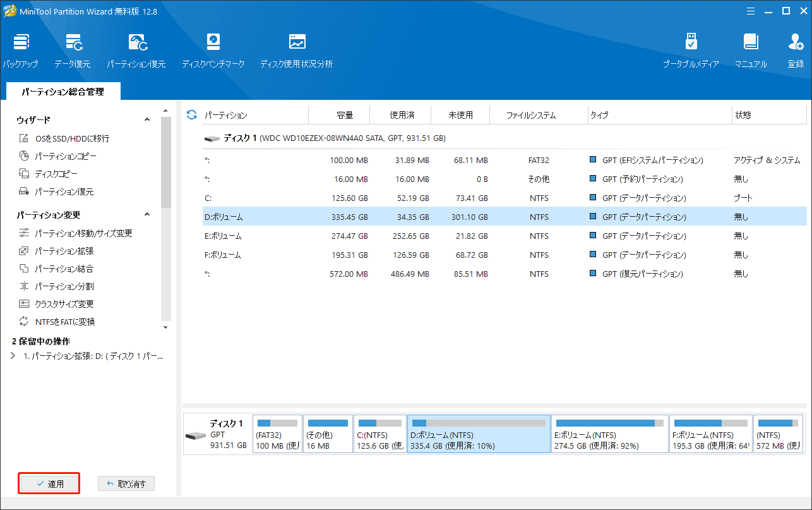Choose パーティション拡張 in sidebar
Viewport: 812px width, 510px height.
[56, 251]
